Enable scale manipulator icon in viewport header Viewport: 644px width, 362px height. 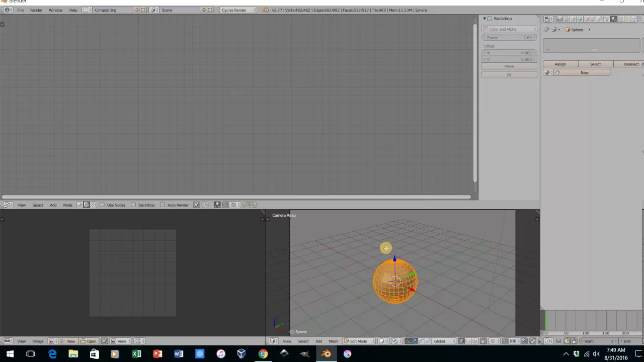click(x=428, y=341)
